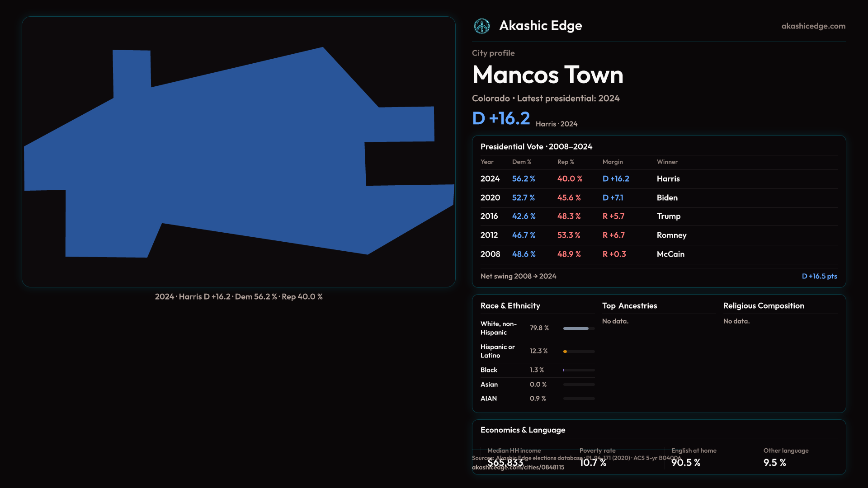
Task: Click the 2016 Trump row margin R +5.7
Action: 613,216
